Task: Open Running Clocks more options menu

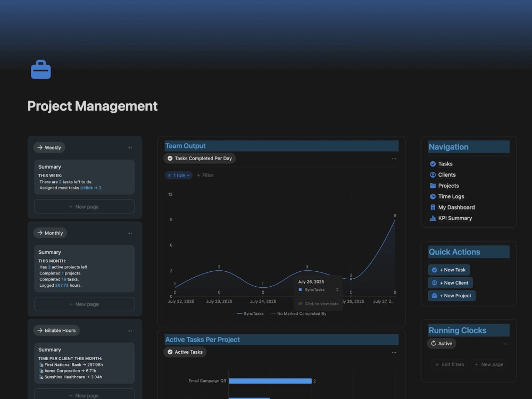Action: (505, 344)
